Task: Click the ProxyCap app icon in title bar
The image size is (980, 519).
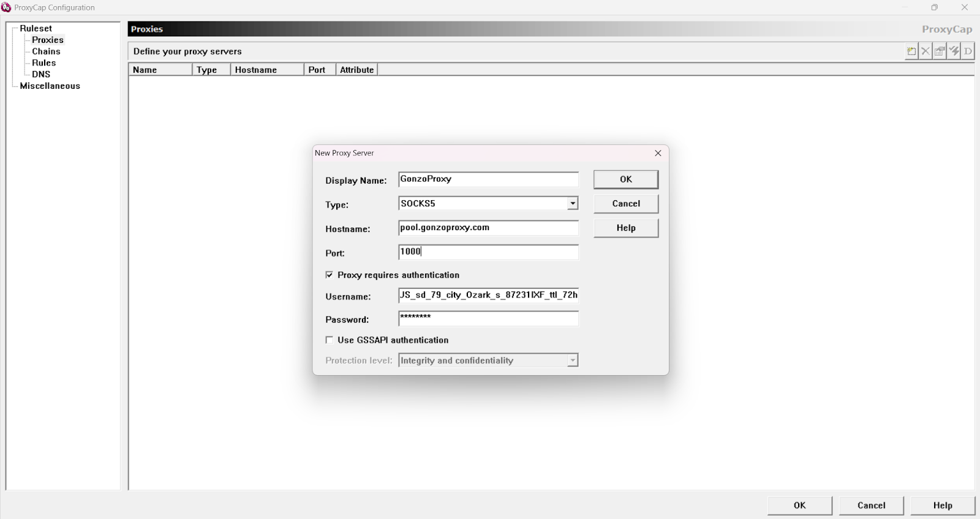Action: (6, 7)
